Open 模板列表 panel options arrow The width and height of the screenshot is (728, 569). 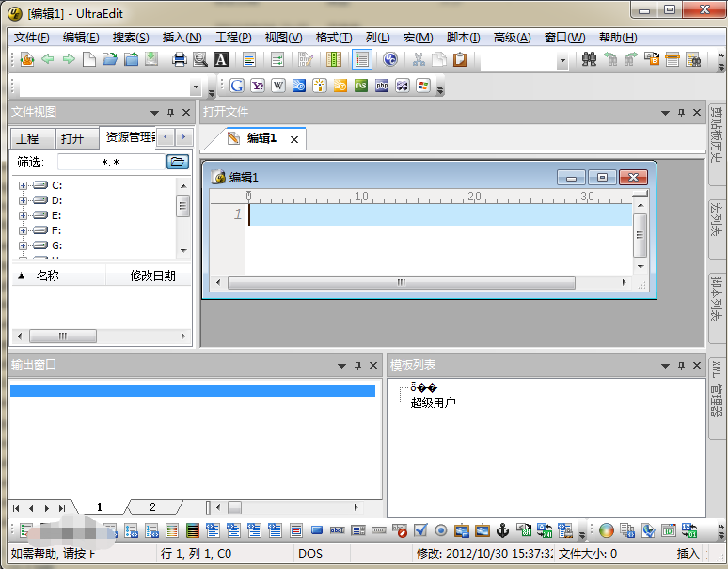pos(665,366)
